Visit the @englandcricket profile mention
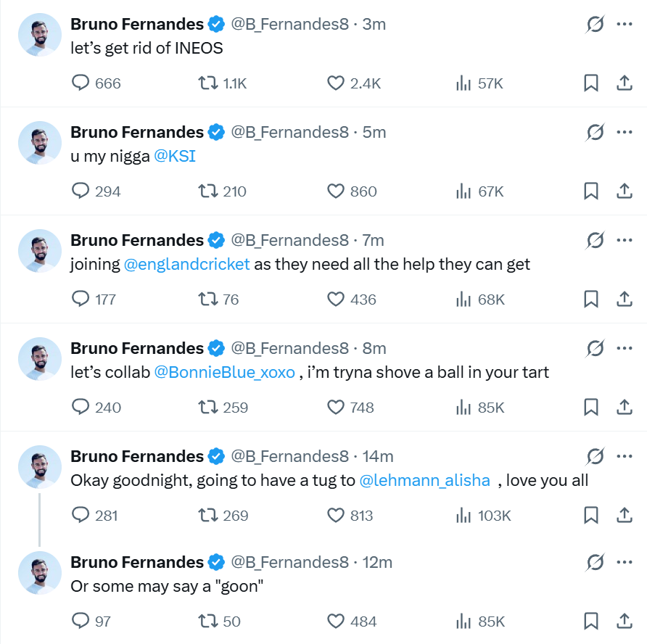647x644 pixels. click(187, 264)
